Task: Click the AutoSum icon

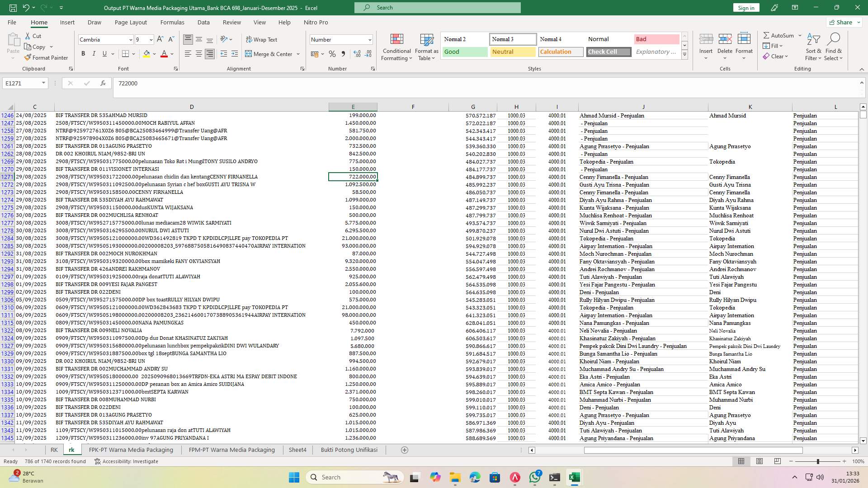Action: 766,35
